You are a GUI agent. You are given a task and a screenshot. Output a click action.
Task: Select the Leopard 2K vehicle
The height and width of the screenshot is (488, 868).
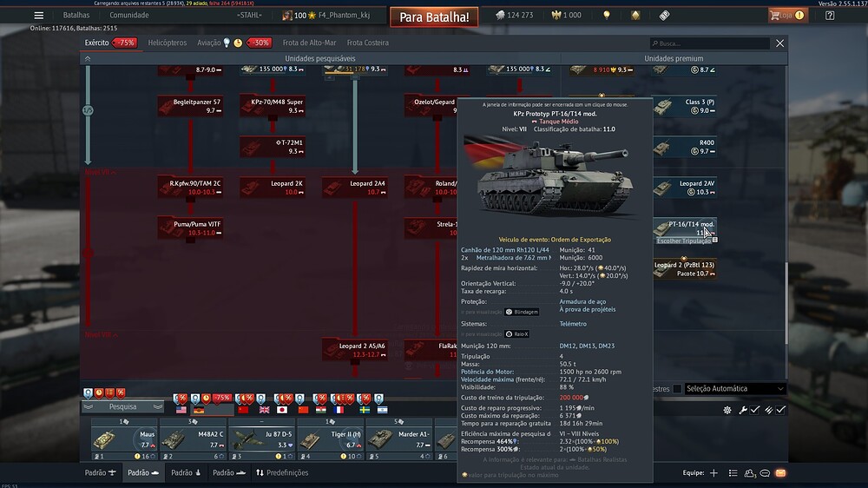[273, 188]
